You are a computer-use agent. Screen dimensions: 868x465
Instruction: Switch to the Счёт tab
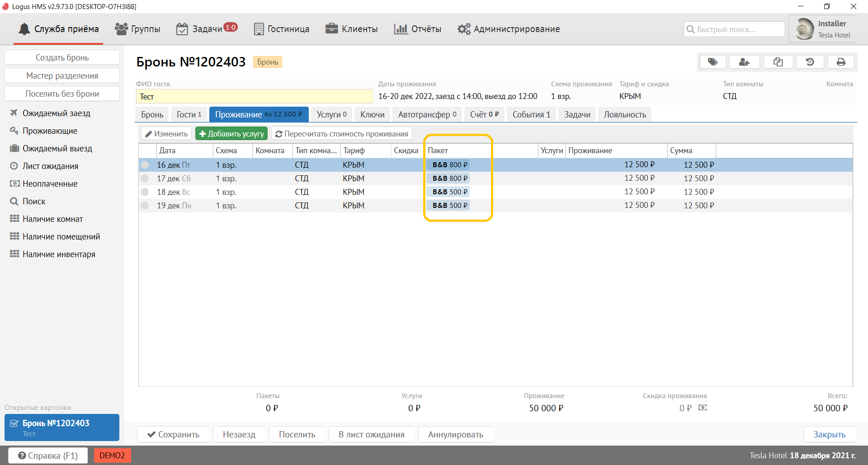[x=484, y=115]
